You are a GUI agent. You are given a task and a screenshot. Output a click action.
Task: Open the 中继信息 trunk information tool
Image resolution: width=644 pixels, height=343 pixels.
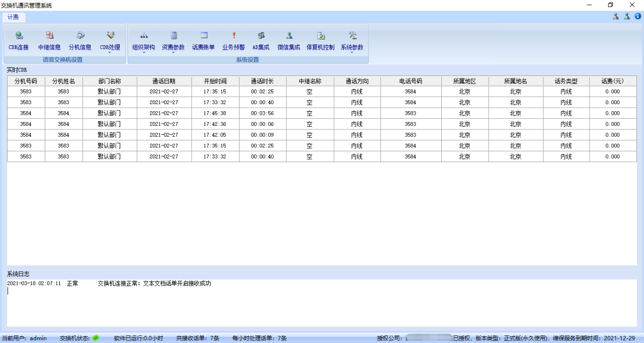(x=49, y=41)
